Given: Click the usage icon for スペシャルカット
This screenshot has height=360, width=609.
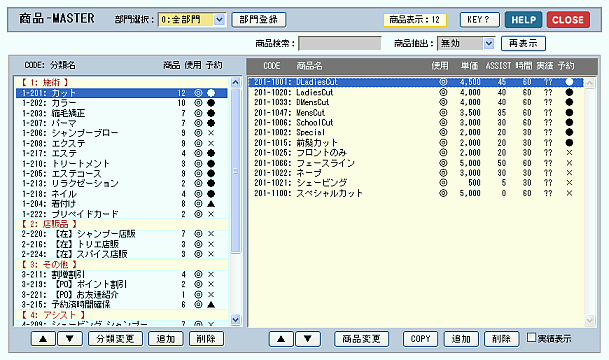Looking at the screenshot, I should (443, 193).
